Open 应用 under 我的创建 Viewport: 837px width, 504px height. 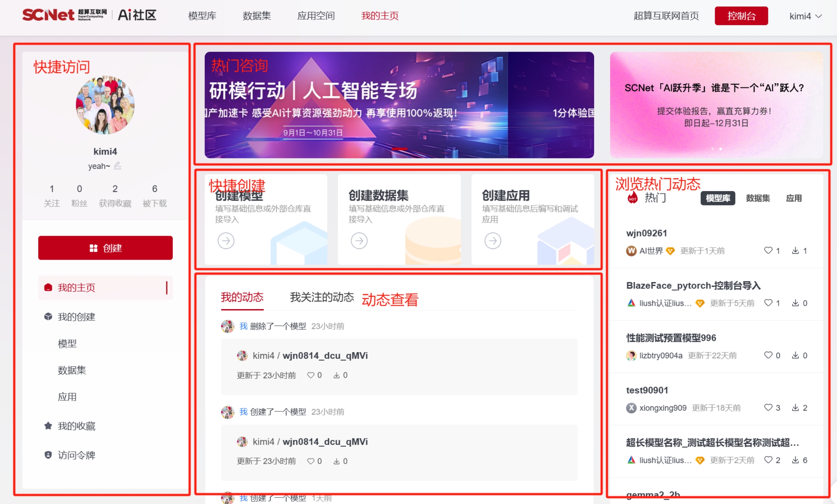[67, 397]
